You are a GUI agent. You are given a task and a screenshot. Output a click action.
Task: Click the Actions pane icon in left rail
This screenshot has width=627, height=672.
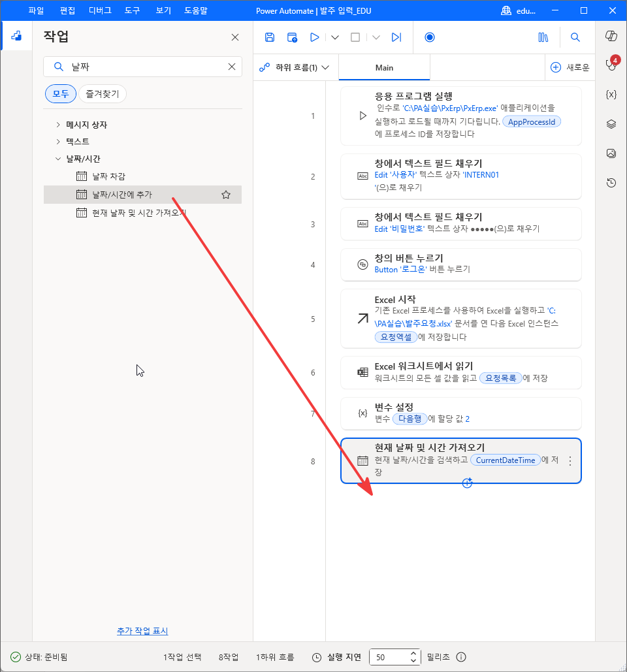(17, 36)
